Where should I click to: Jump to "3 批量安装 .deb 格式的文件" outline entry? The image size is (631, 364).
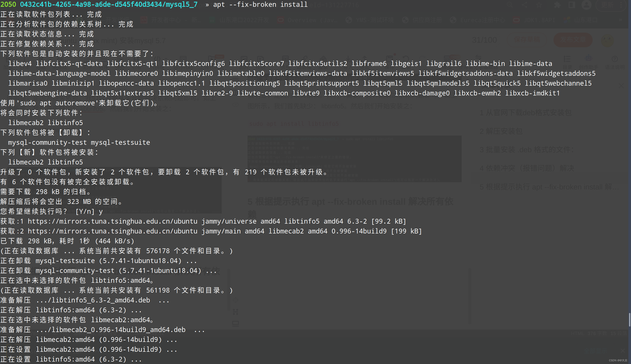(526, 150)
